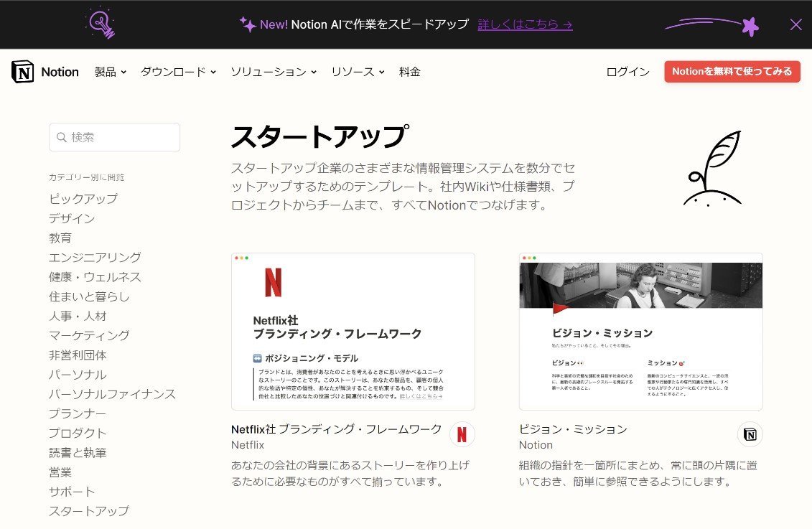The width and height of the screenshot is (812, 529).
Task: Dismiss the Notion AI banner with the X
Action: coord(796,24)
